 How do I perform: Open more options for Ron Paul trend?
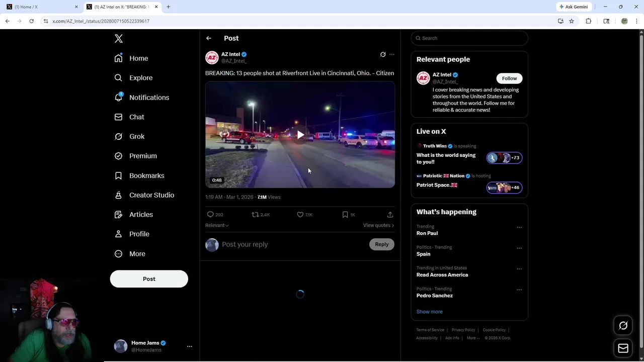click(519, 227)
